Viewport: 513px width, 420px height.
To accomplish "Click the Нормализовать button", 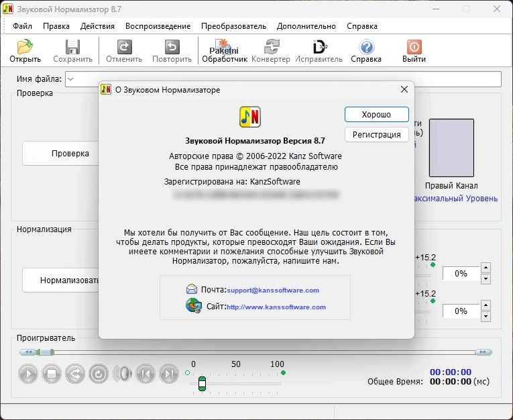I will 60,280.
